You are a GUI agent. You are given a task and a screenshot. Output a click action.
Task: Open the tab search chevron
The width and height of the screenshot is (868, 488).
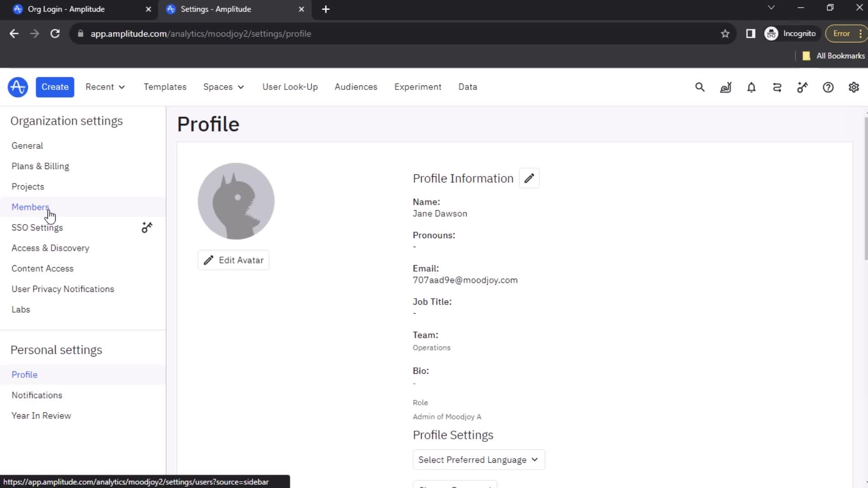coord(771,8)
